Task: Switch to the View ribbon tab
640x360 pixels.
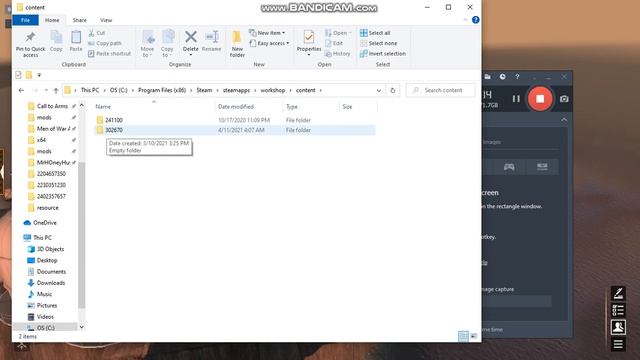Action: pyautogui.click(x=106, y=20)
